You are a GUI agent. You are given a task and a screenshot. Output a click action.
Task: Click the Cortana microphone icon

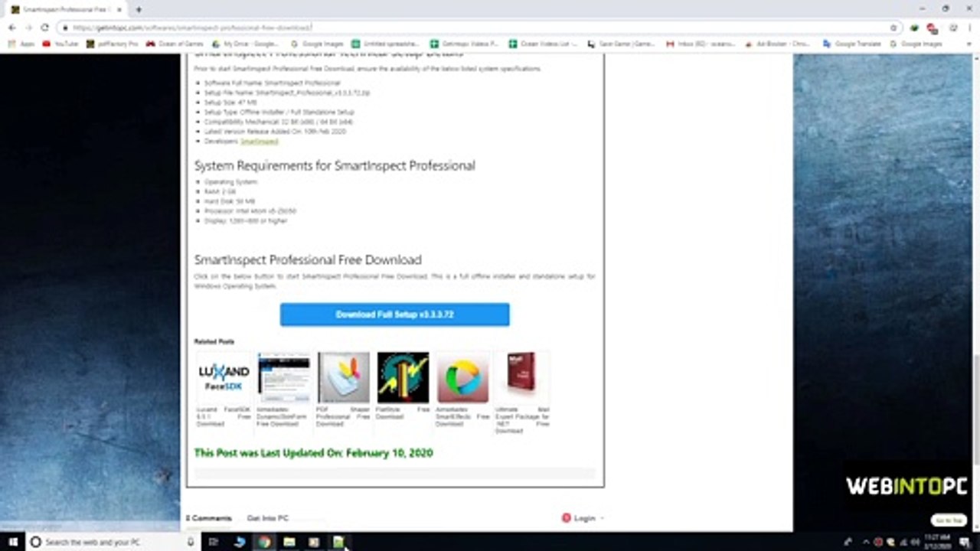(x=191, y=542)
